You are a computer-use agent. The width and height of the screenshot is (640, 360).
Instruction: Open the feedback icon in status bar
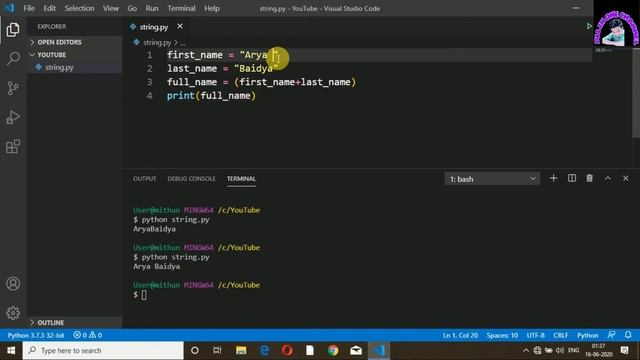pyautogui.click(x=611, y=335)
